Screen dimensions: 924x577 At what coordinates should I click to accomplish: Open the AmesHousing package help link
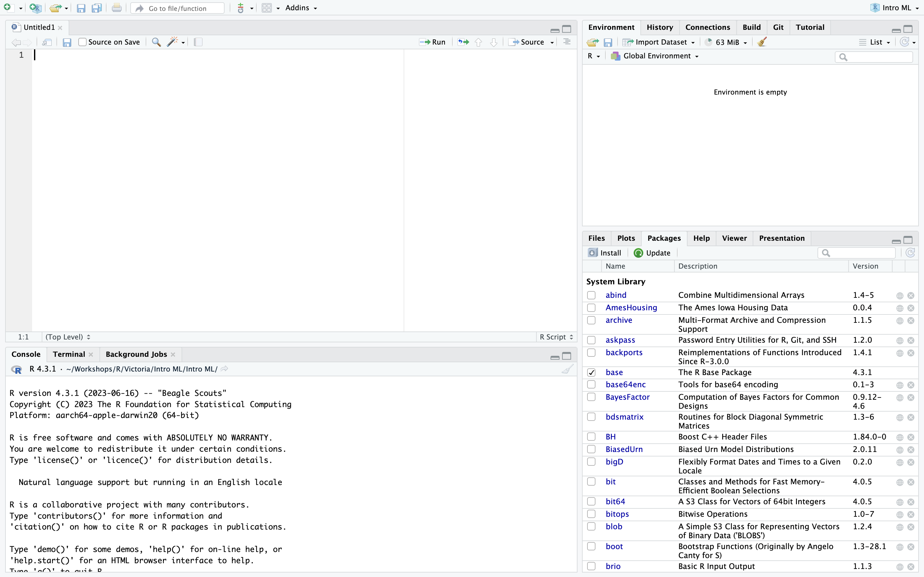[x=900, y=308]
